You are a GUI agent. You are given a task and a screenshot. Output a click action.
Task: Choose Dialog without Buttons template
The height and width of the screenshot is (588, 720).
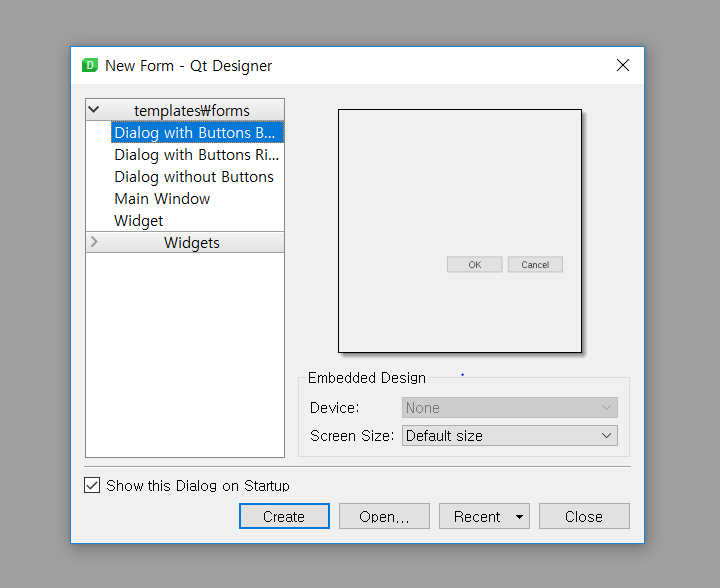[x=197, y=177]
